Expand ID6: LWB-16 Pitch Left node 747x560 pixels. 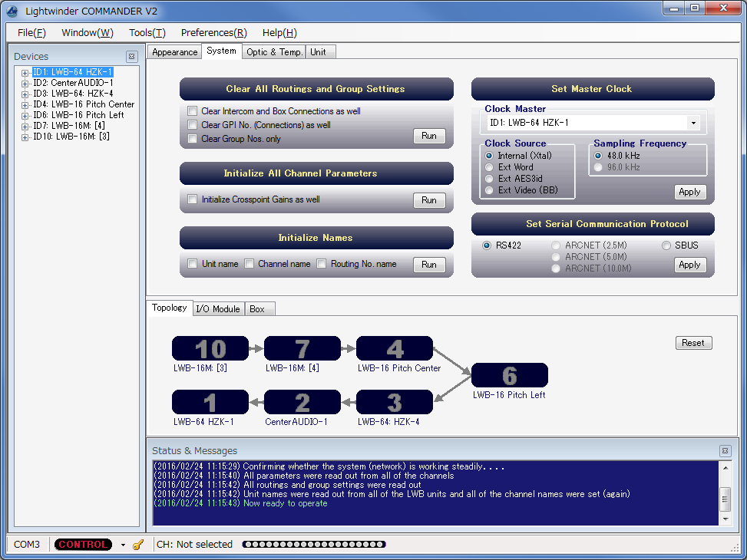pyautogui.click(x=25, y=116)
